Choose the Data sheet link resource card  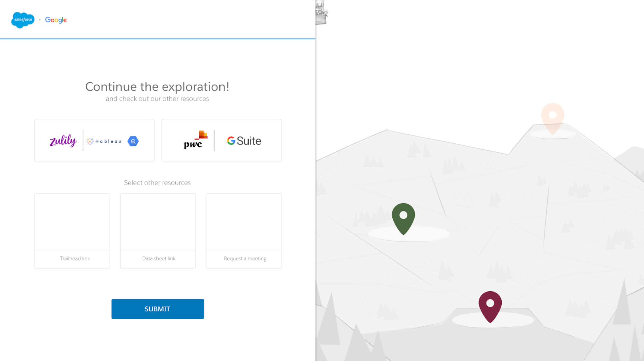(158, 231)
